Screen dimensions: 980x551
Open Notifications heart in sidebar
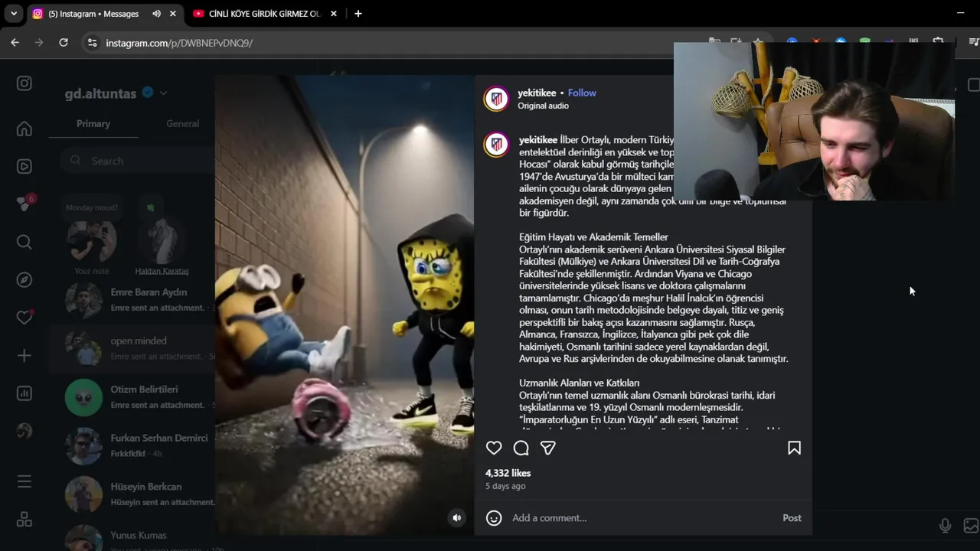tap(24, 318)
